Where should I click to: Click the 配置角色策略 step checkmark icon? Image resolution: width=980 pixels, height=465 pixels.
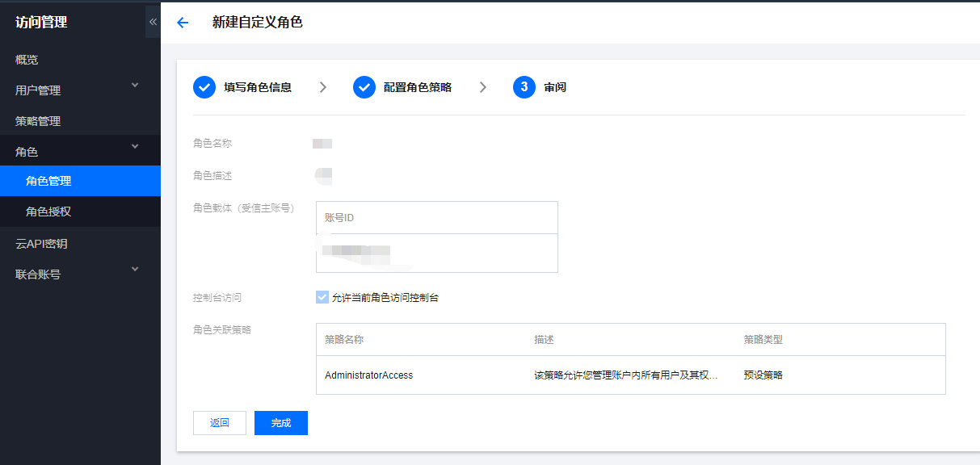point(364,87)
